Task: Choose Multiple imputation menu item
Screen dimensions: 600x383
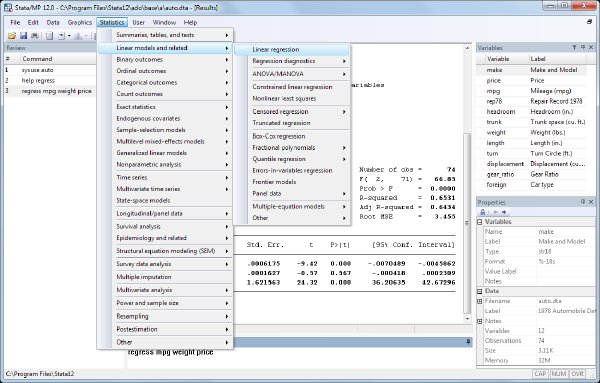Action: (165, 277)
